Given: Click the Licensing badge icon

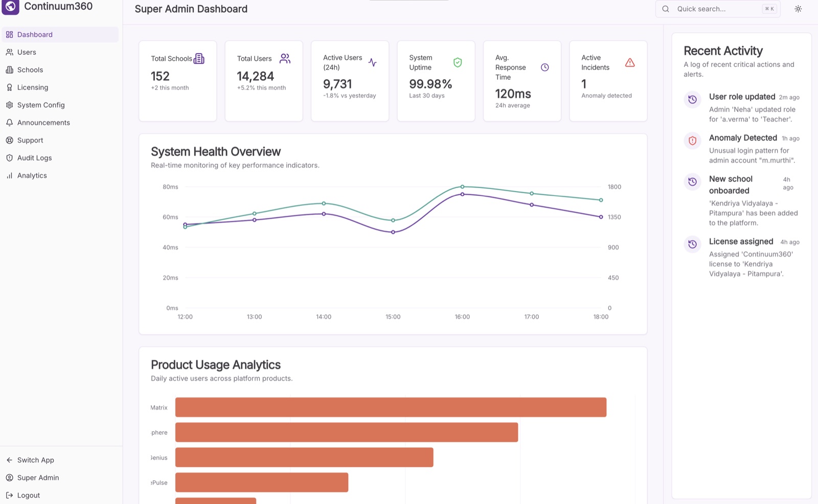Looking at the screenshot, I should click(x=9, y=87).
